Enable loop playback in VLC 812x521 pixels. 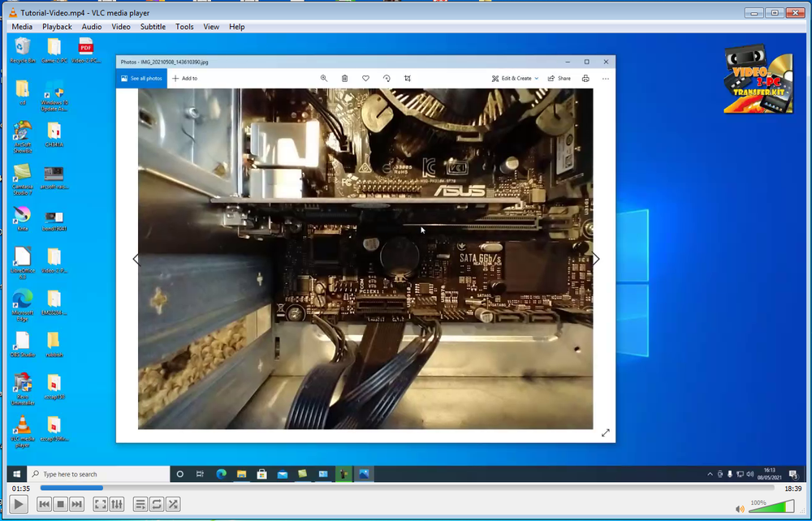tap(156, 504)
